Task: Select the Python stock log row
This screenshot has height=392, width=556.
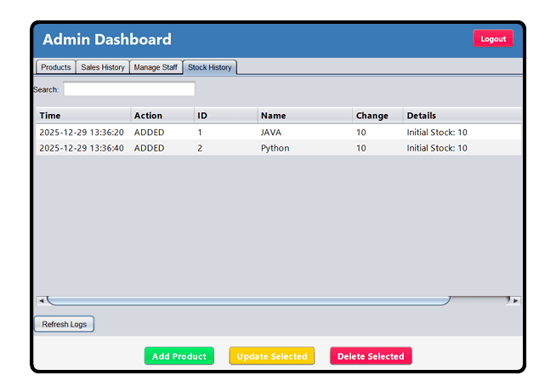Action: tap(278, 148)
